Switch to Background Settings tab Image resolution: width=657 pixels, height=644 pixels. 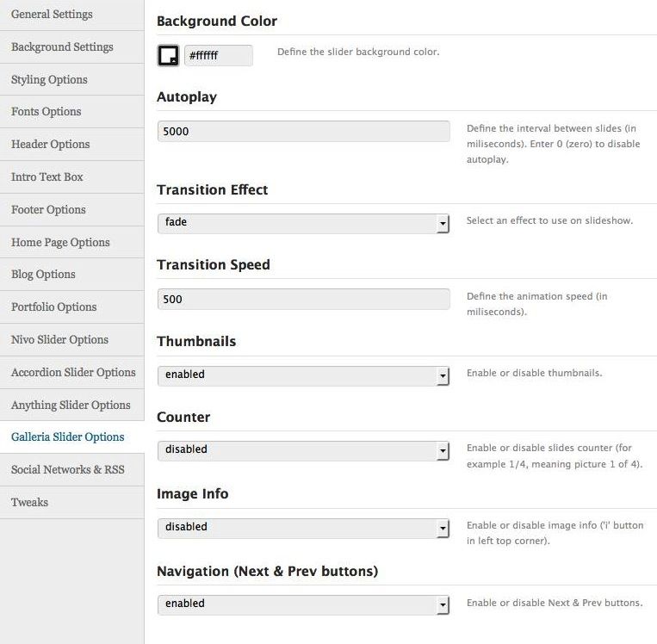62,47
